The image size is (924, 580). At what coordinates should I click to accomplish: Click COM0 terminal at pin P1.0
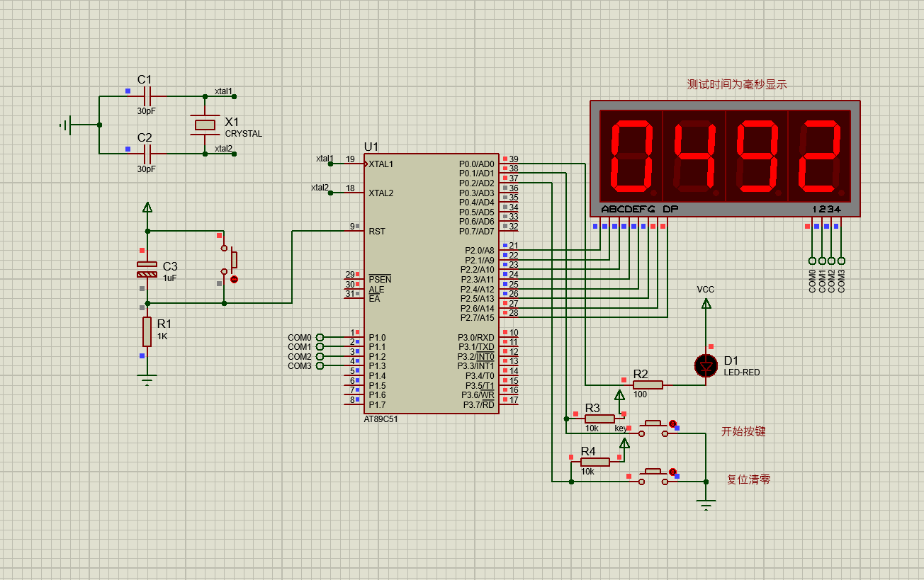320,337
